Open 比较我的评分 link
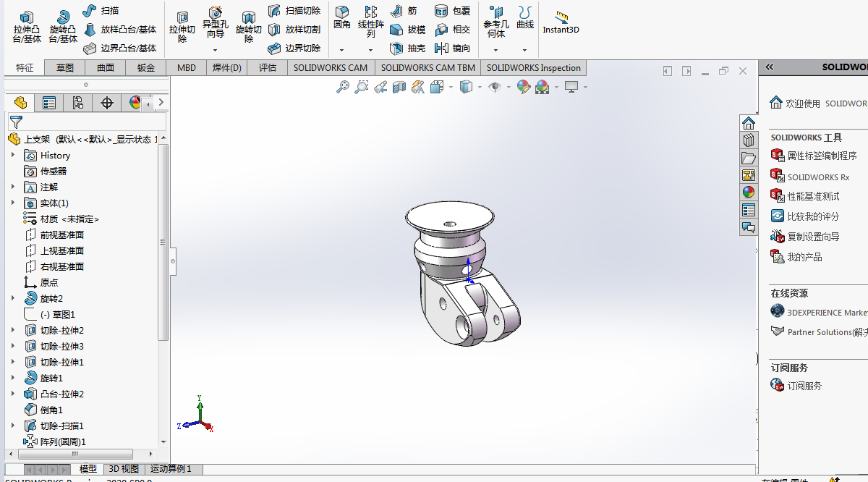The image size is (868, 482). [805, 216]
